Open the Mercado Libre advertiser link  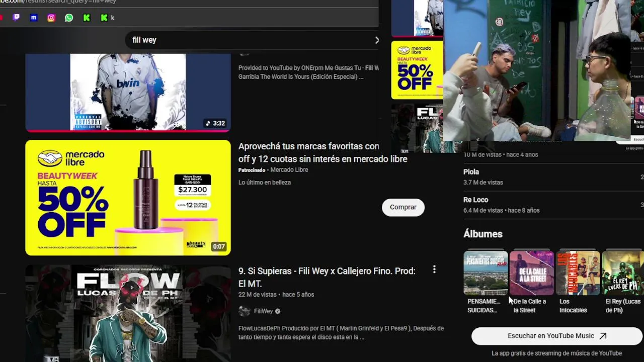click(289, 170)
